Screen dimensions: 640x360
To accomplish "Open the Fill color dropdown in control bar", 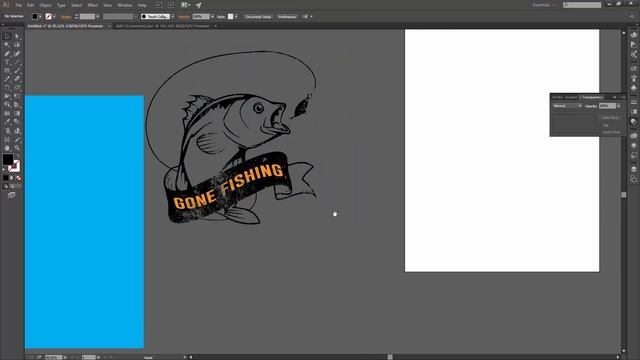I will click(40, 17).
